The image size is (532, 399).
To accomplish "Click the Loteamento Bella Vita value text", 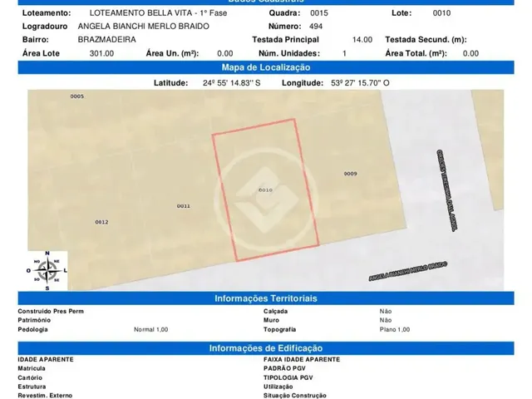I will click(159, 13).
